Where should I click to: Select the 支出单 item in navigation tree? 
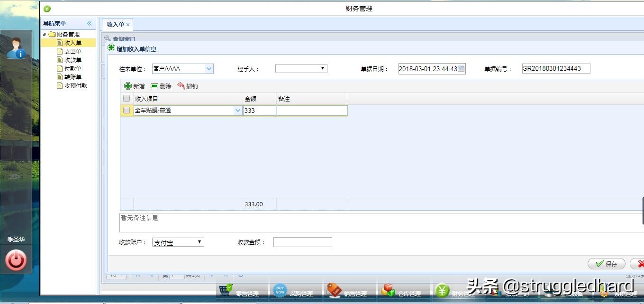click(x=73, y=51)
